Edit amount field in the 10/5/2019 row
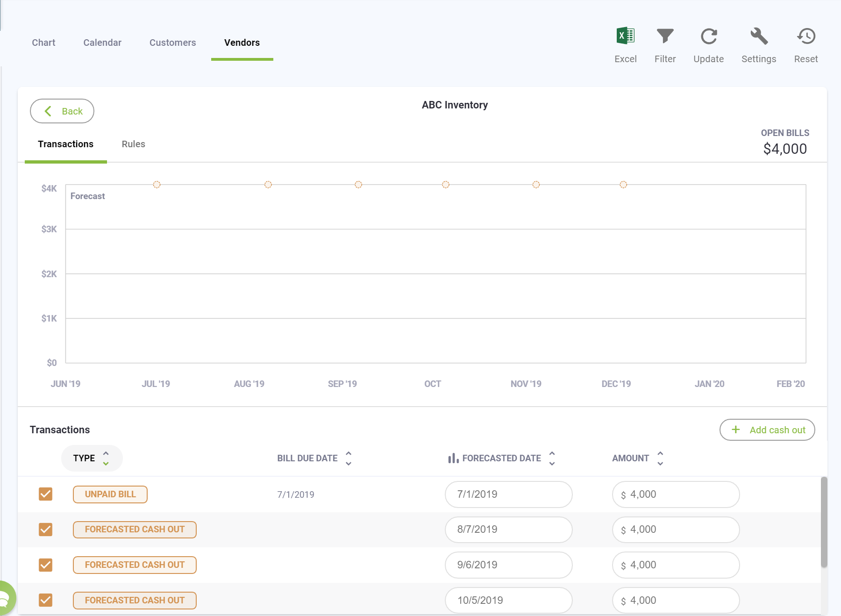This screenshot has height=616, width=841. (676, 600)
